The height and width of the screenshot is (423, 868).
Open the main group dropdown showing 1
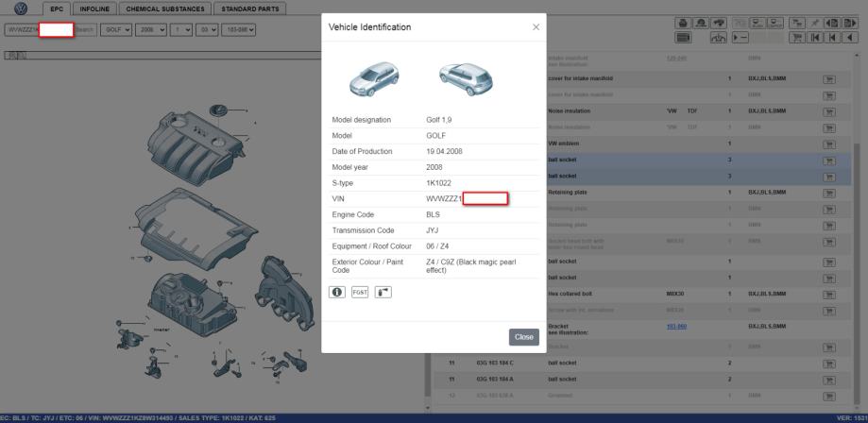click(x=181, y=30)
